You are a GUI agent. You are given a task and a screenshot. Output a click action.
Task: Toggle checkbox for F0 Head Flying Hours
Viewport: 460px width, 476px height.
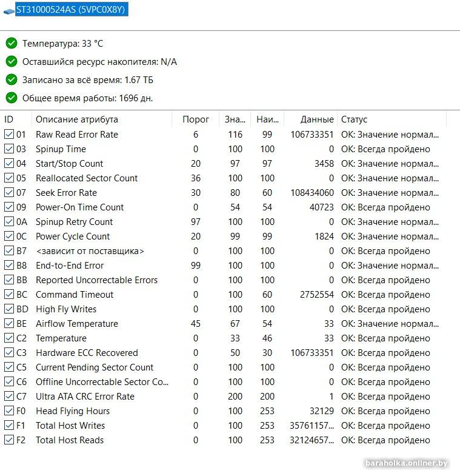(9, 411)
